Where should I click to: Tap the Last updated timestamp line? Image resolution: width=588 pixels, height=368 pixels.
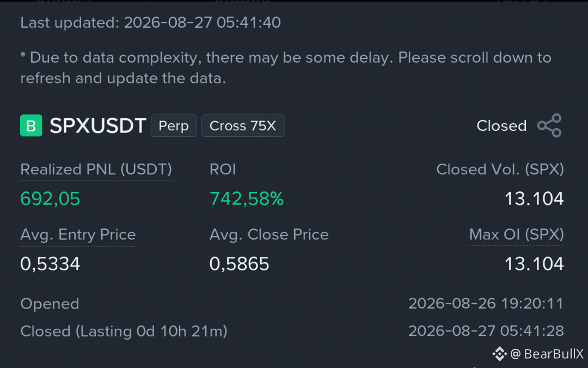(x=150, y=22)
